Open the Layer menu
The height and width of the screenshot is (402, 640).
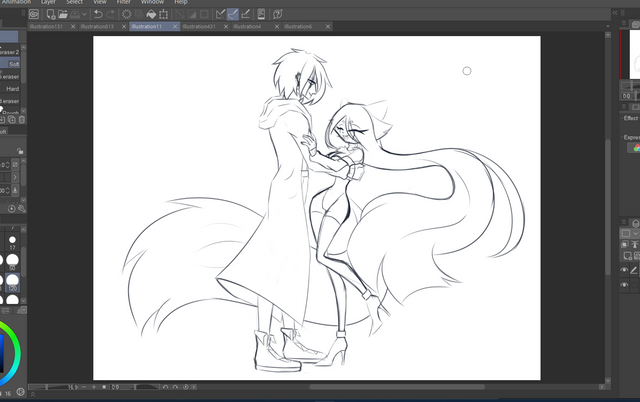(x=48, y=2)
